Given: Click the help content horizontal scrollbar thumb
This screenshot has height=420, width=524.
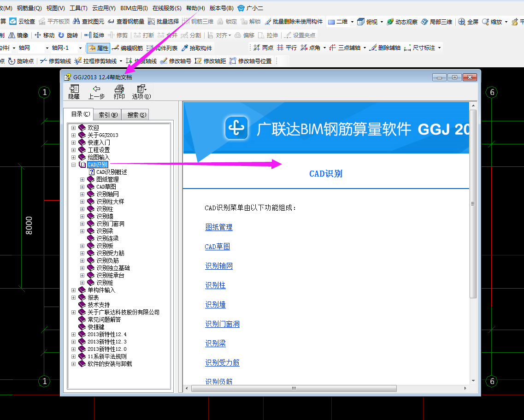Looking at the screenshot, I should tap(294, 388).
